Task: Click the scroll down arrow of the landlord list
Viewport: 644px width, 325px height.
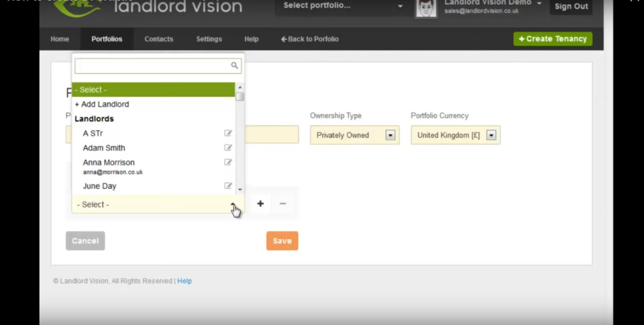Action: (240, 189)
